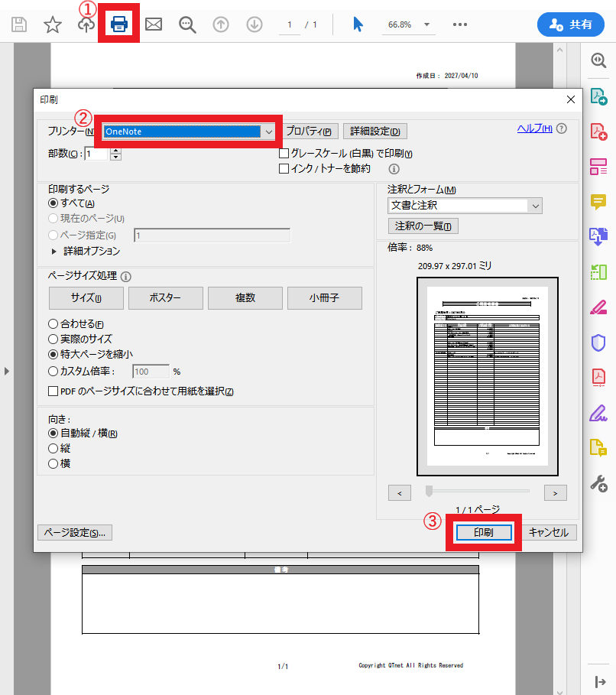This screenshot has height=695, width=616.
Task: Open the Combine/Translate files tool icon
Action: (x=598, y=237)
